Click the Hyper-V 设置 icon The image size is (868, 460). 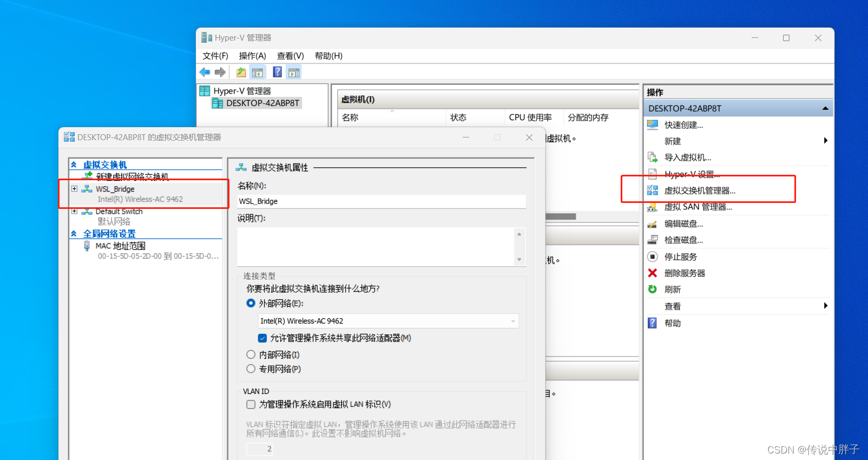click(x=653, y=174)
